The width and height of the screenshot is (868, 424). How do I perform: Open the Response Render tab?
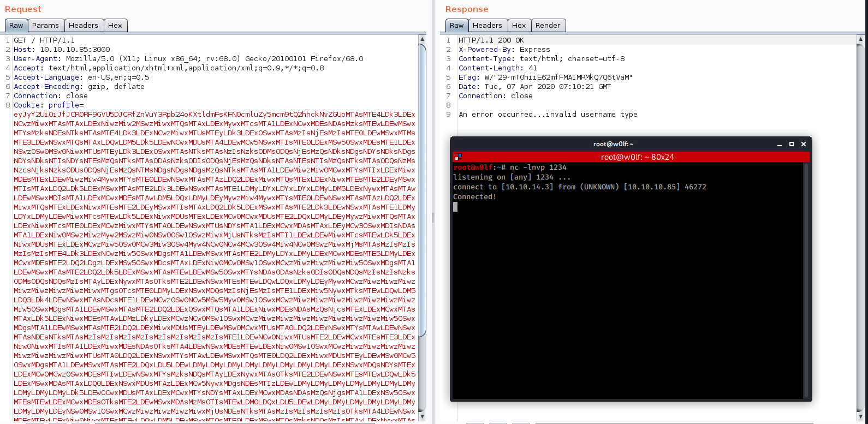tap(548, 25)
